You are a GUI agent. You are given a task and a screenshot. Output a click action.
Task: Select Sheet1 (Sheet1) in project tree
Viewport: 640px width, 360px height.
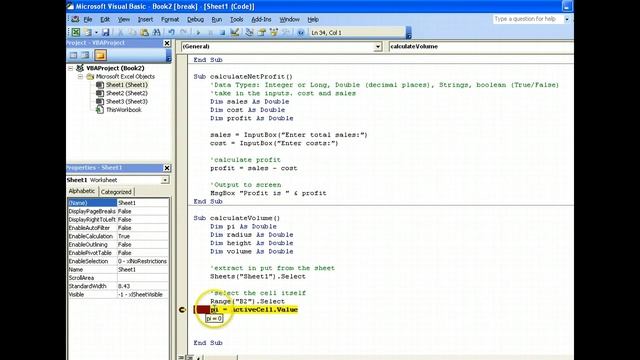coord(127,85)
